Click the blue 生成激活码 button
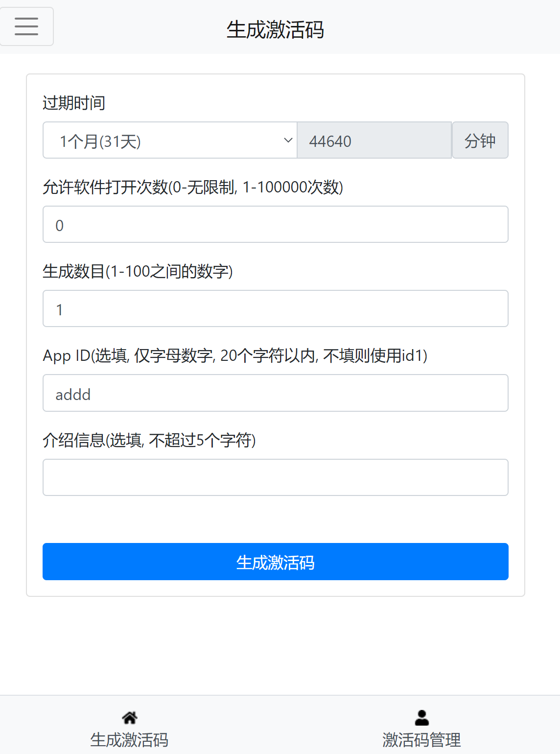The height and width of the screenshot is (754, 560). click(276, 562)
